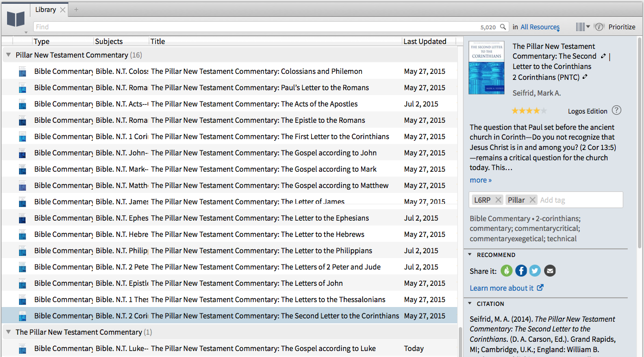Open the All Resources filter dropdown
This screenshot has width=644, height=357.
coord(540,27)
